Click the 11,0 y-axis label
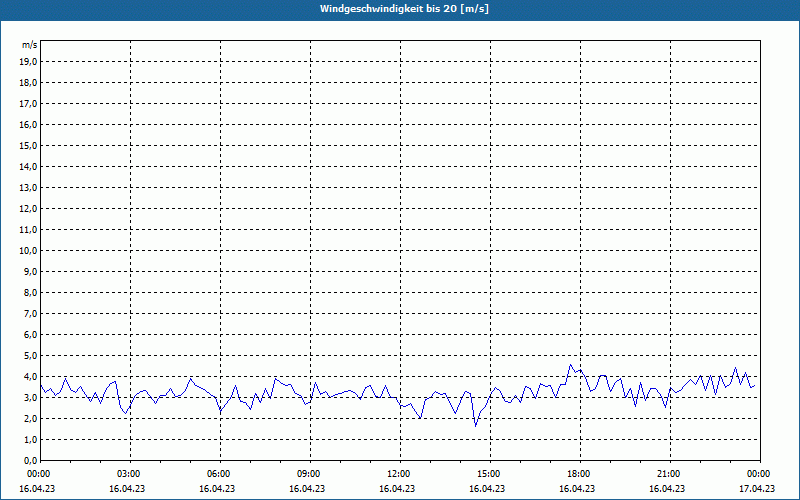The image size is (800, 500). click(28, 230)
